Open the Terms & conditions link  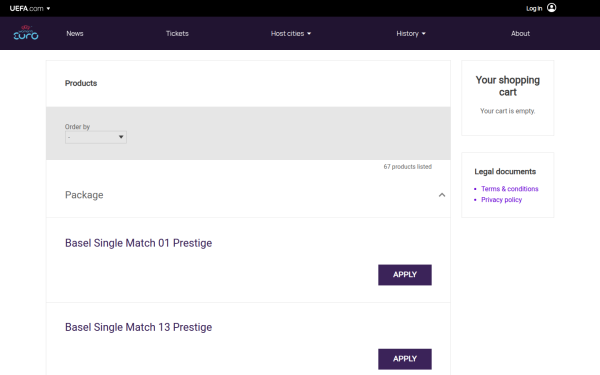tap(510, 189)
